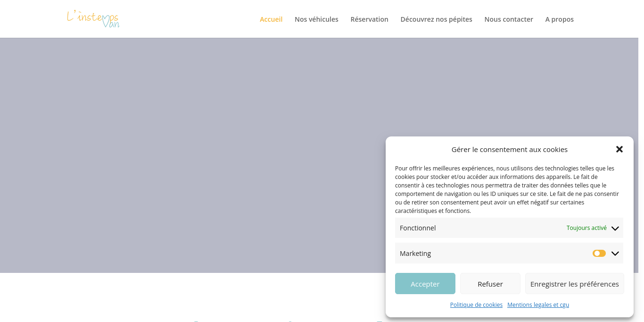
Task: Toggle the Marketing cookies switch
Action: pos(599,254)
